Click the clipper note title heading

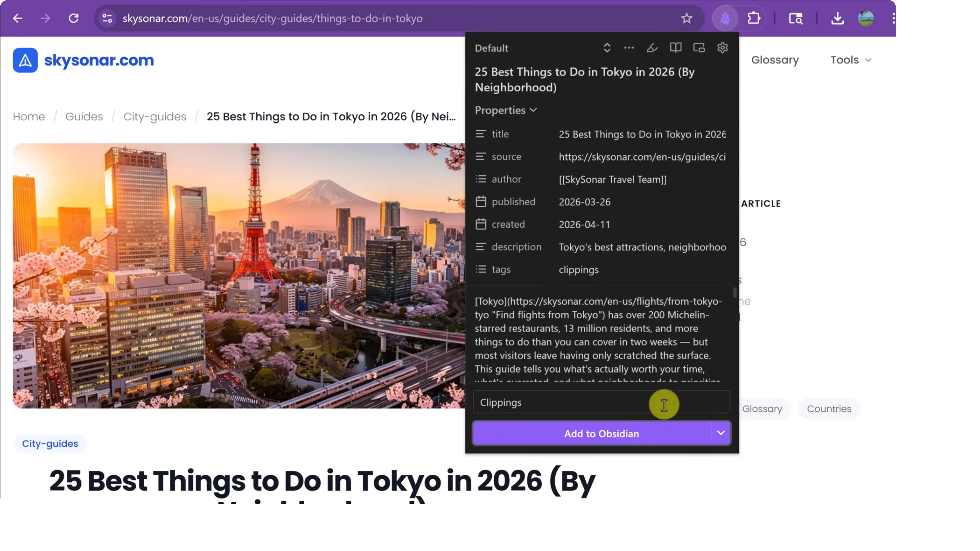click(x=584, y=80)
